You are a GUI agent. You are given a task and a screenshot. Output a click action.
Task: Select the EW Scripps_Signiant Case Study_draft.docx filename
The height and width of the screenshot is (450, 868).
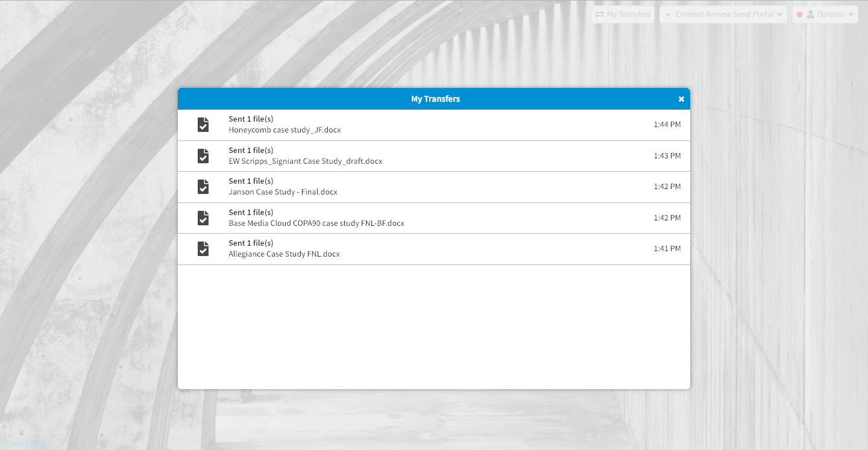tap(306, 161)
